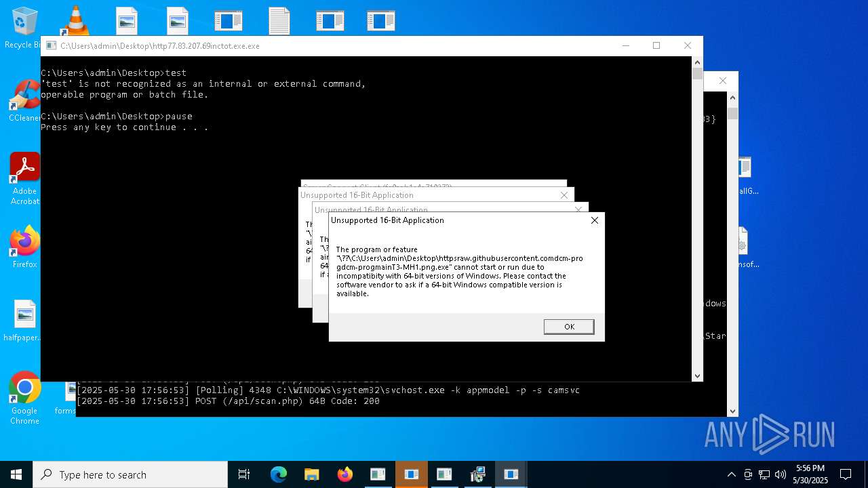
Task: Close the front Unsupported 16-Bit Application dialog
Action: 595,220
